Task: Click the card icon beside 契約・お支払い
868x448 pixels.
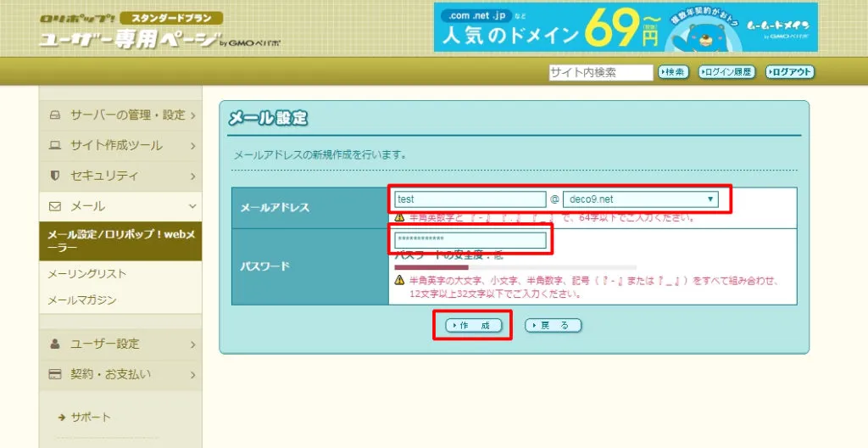Action: (x=55, y=374)
